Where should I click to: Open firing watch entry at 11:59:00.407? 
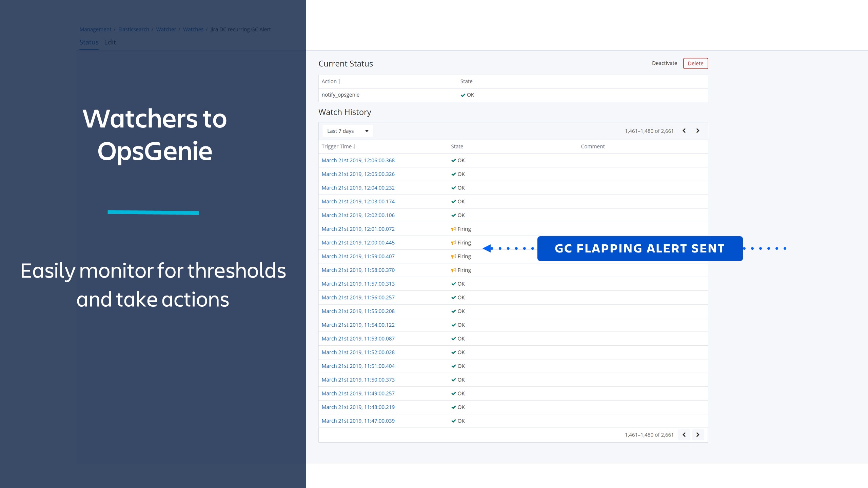pyautogui.click(x=358, y=257)
